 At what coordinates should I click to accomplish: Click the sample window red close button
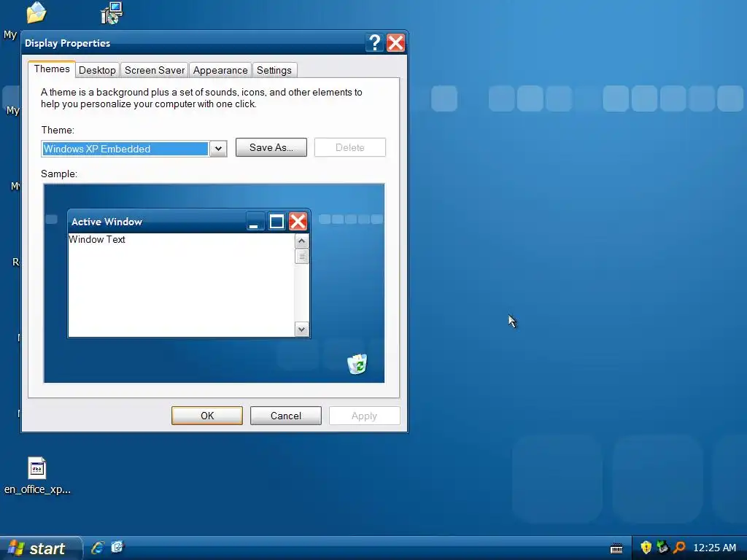(298, 222)
